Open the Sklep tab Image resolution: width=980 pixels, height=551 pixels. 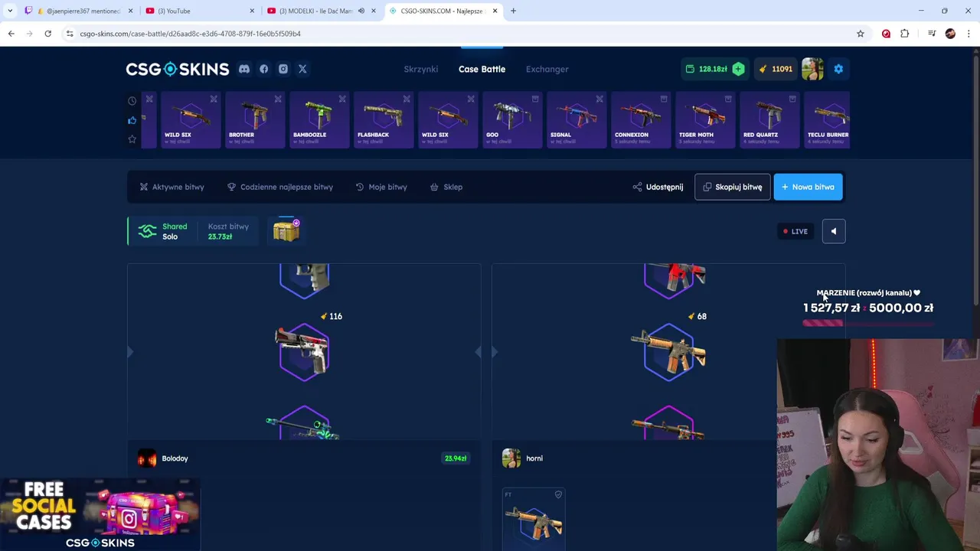[446, 187]
